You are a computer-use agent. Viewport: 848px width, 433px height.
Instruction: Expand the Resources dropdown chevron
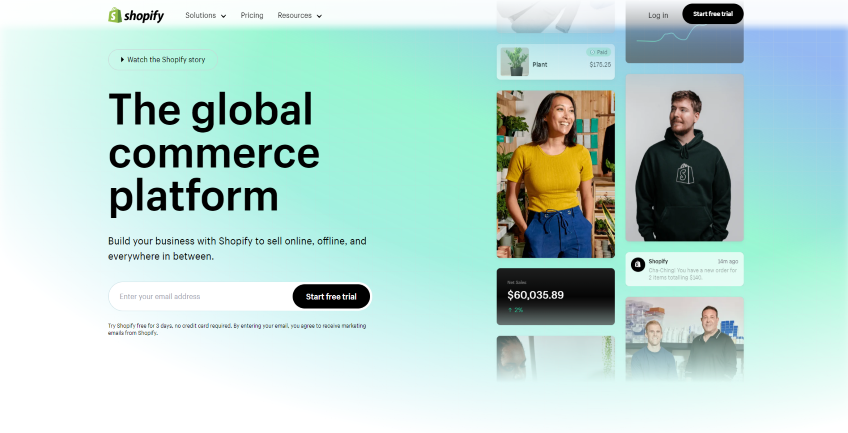pos(319,16)
